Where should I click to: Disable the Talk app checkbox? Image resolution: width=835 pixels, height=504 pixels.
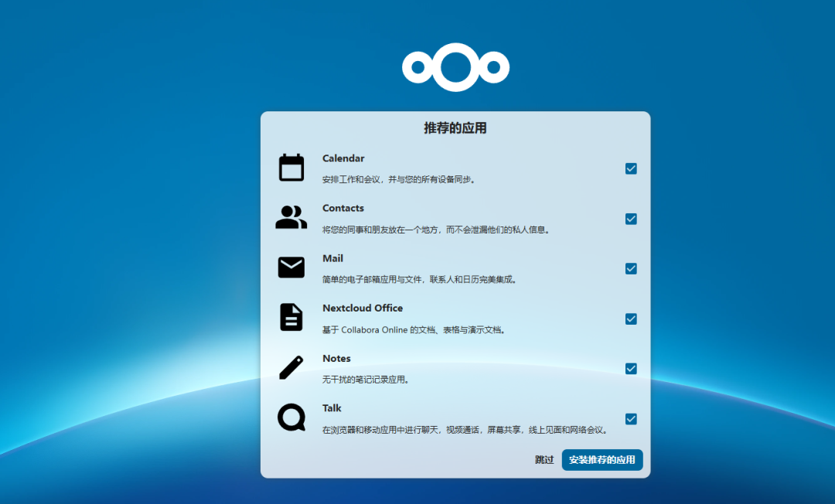click(x=631, y=419)
